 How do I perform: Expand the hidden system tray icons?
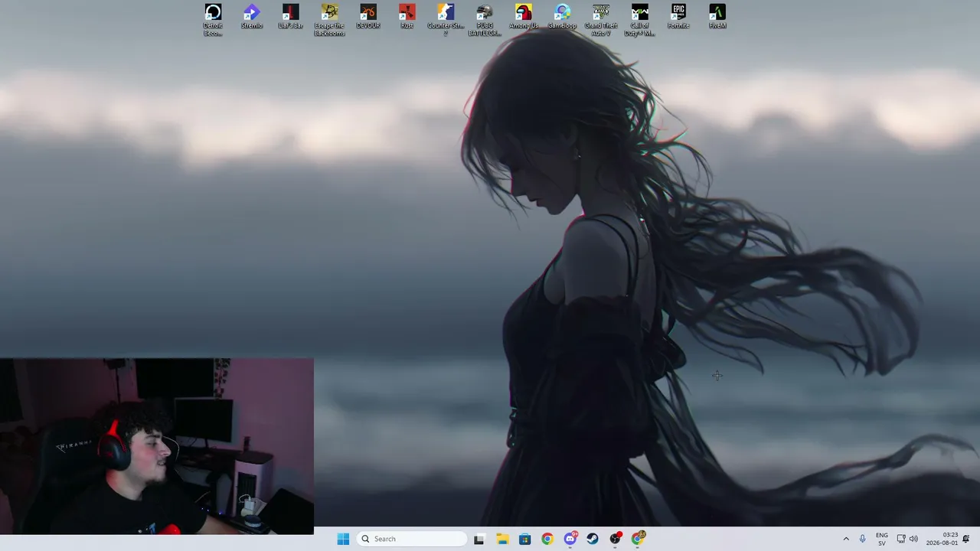(846, 539)
